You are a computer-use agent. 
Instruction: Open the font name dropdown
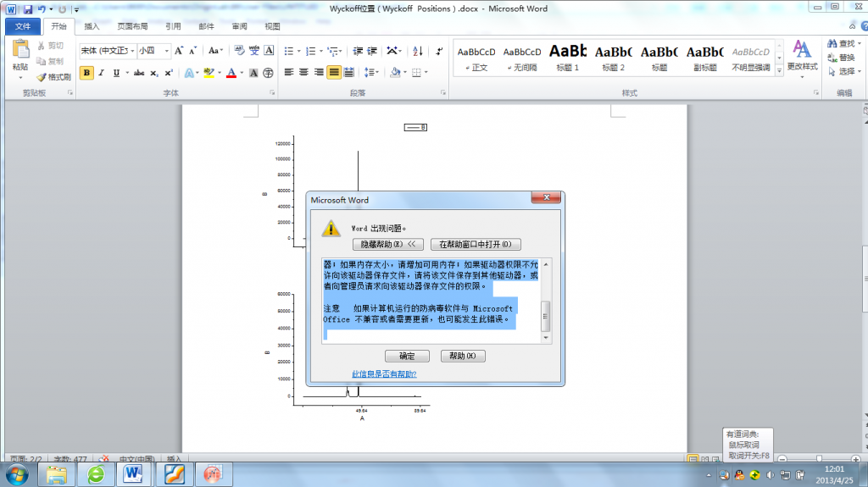click(132, 51)
